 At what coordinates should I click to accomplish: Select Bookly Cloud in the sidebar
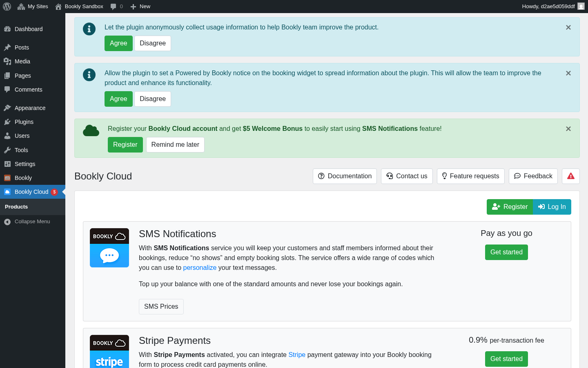click(33, 192)
